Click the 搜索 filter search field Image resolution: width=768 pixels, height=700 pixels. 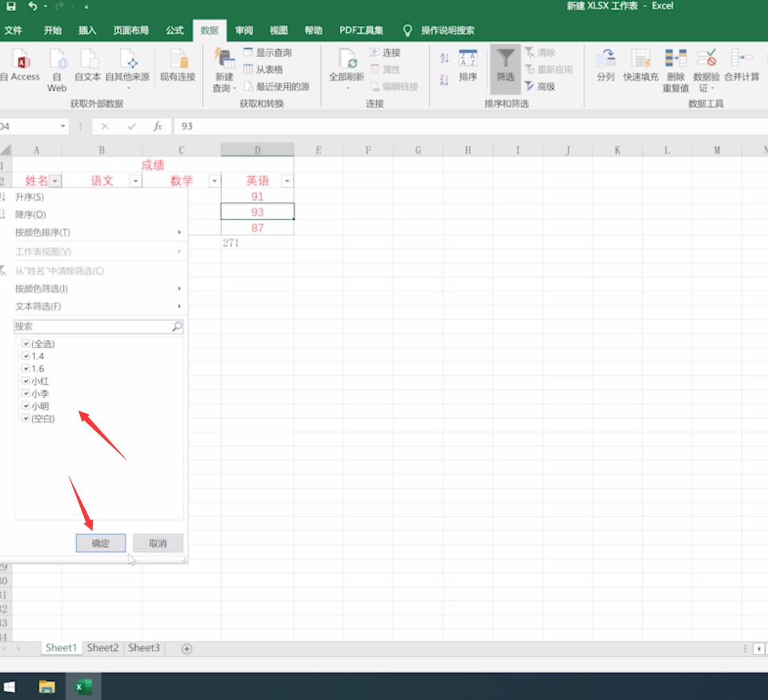pyautogui.click(x=98, y=327)
